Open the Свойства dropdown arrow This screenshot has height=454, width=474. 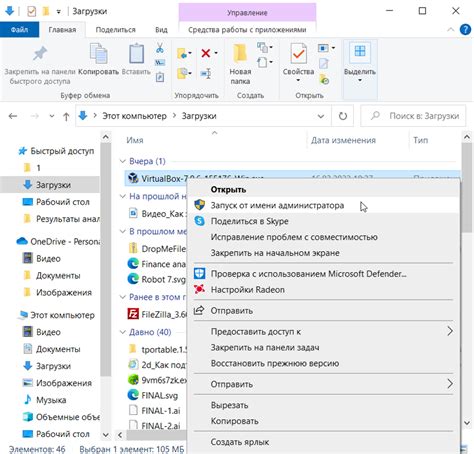[x=298, y=80]
